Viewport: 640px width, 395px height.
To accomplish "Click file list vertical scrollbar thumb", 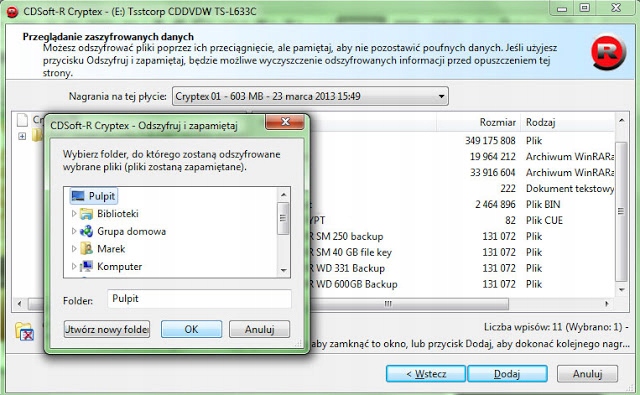I will 621,211.
